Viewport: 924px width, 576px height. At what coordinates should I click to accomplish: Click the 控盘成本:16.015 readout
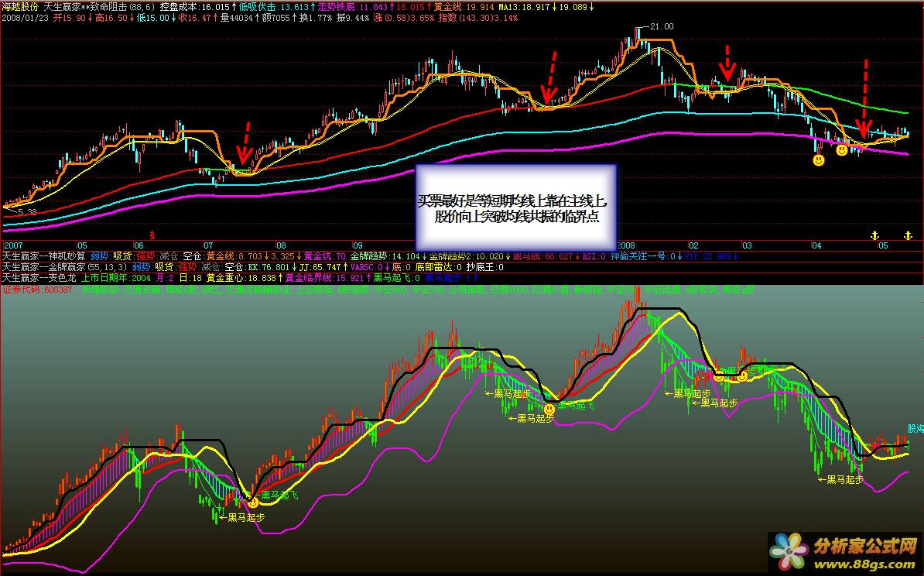click(194, 7)
